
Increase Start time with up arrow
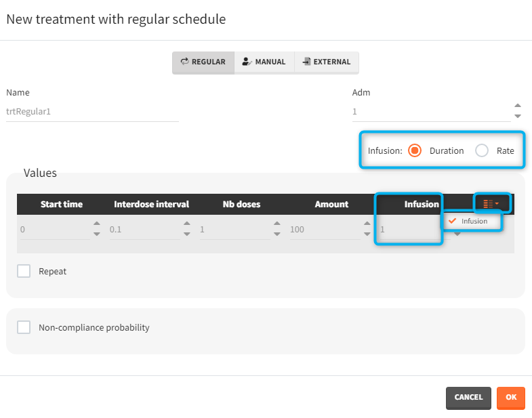pos(96,224)
